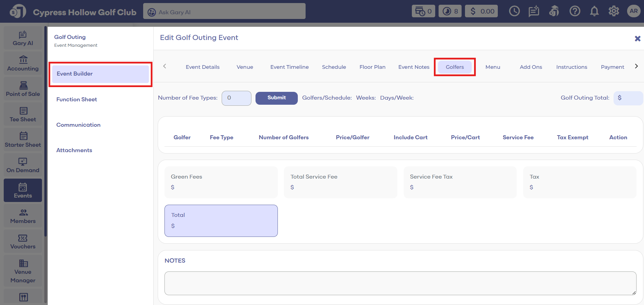Click the notification bell icon
The image size is (644, 305).
pyautogui.click(x=594, y=11)
